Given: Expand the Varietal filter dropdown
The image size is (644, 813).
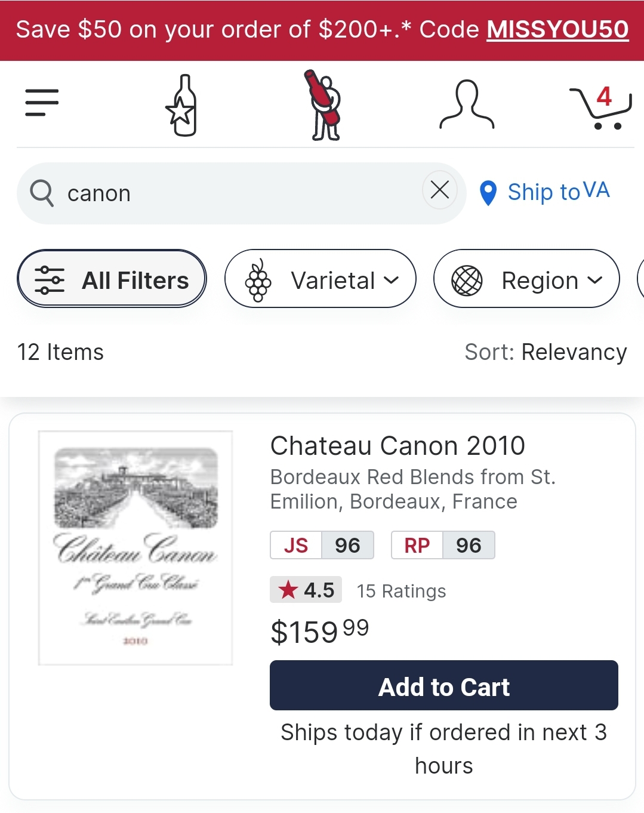Looking at the screenshot, I should [x=321, y=279].
